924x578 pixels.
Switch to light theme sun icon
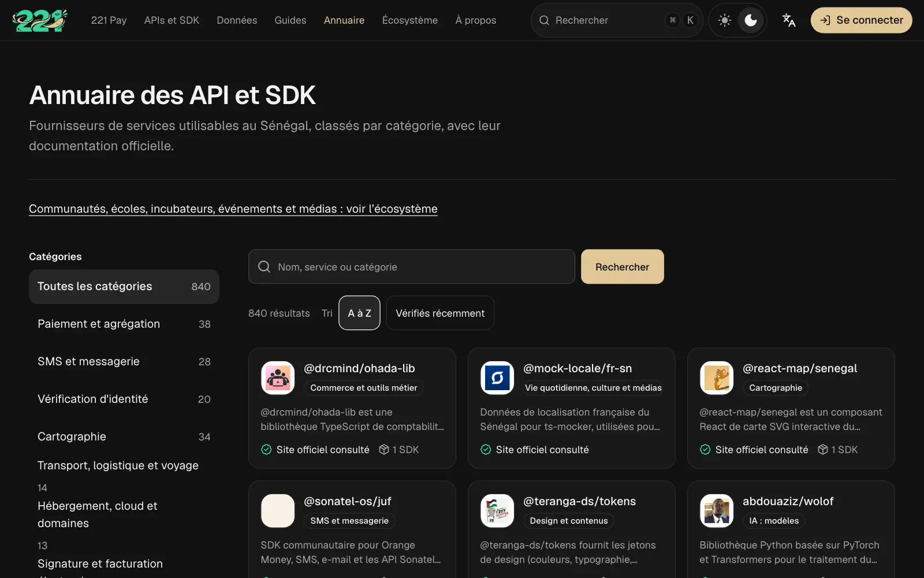(724, 20)
